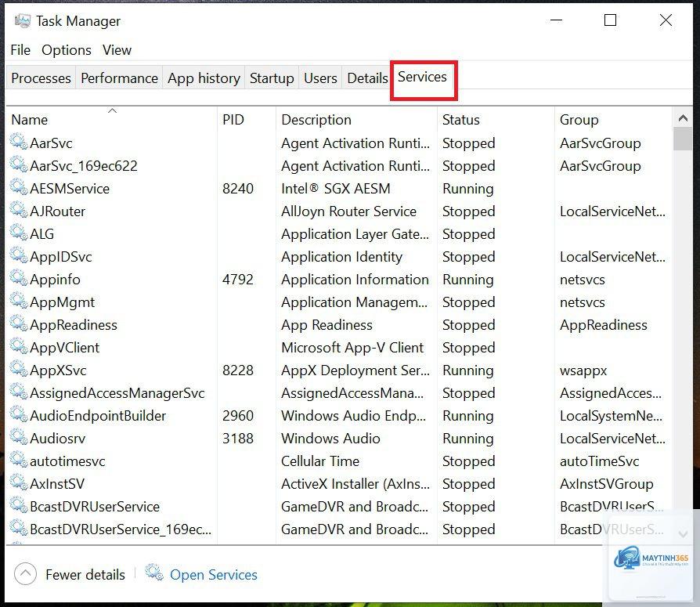Viewport: 700px width, 607px height.
Task: Click the AppXSvc service gear icon
Action: [x=19, y=370]
